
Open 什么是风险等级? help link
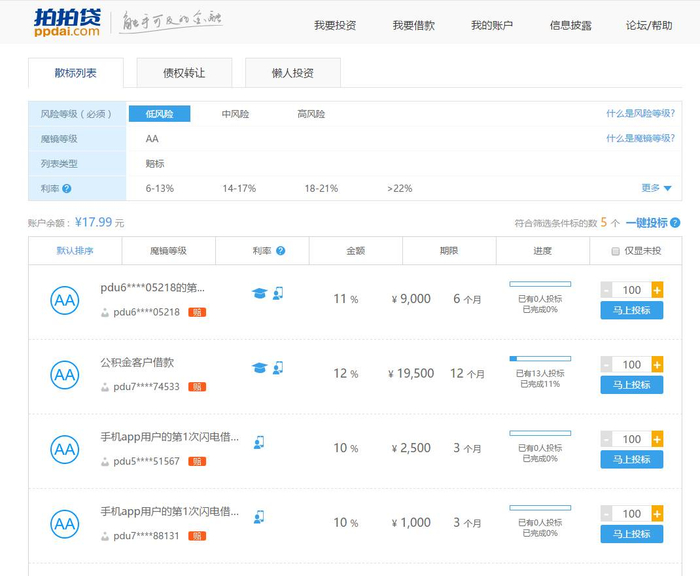click(640, 113)
